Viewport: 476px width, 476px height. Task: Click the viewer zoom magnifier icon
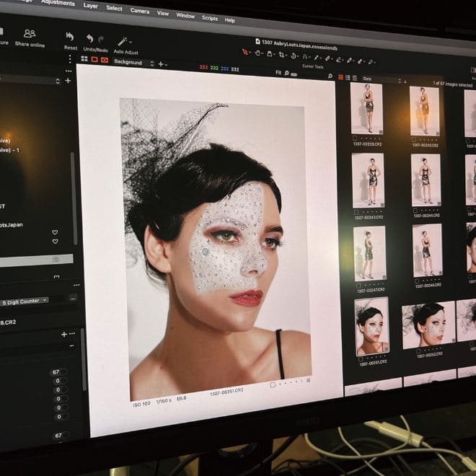tap(286, 73)
